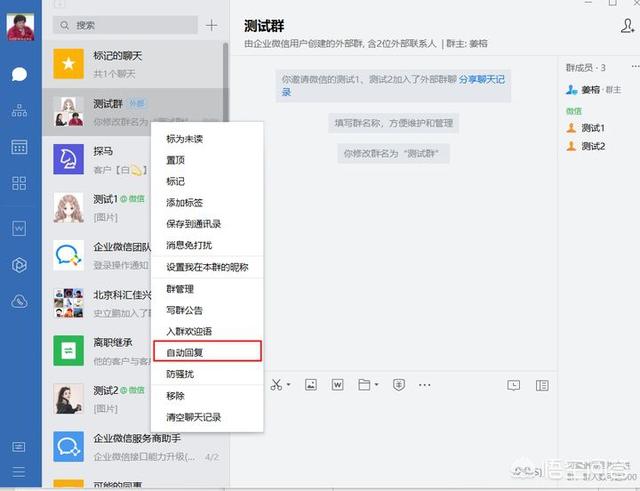Toggle the side panel layout icon
This screenshot has height=491, width=640.
(542, 385)
